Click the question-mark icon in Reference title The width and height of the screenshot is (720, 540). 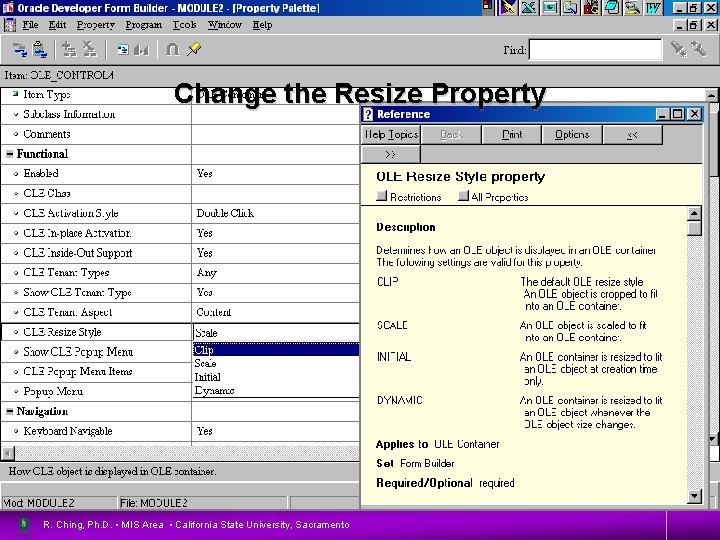tap(368, 114)
